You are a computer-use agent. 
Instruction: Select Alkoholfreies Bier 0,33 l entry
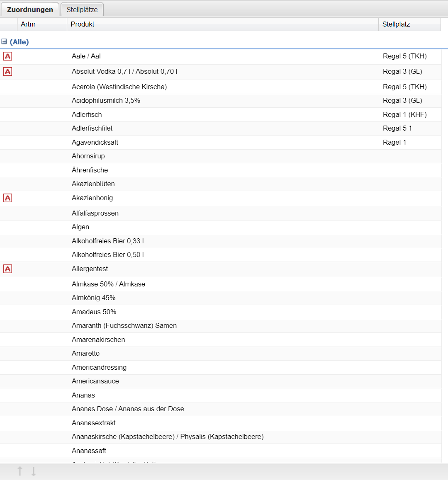[107, 241]
